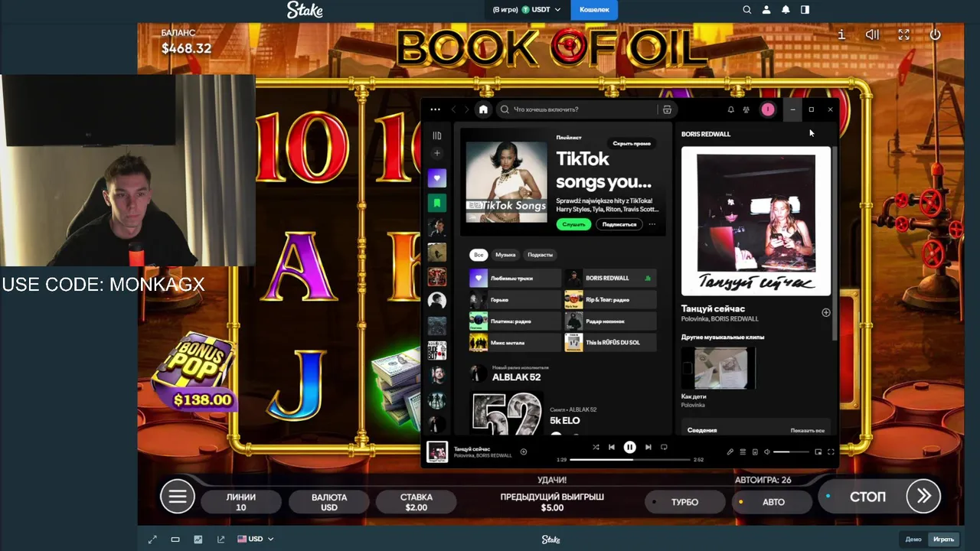Adjust Spotify volume slider
The height and width of the screenshot is (551, 980).
click(x=791, y=452)
